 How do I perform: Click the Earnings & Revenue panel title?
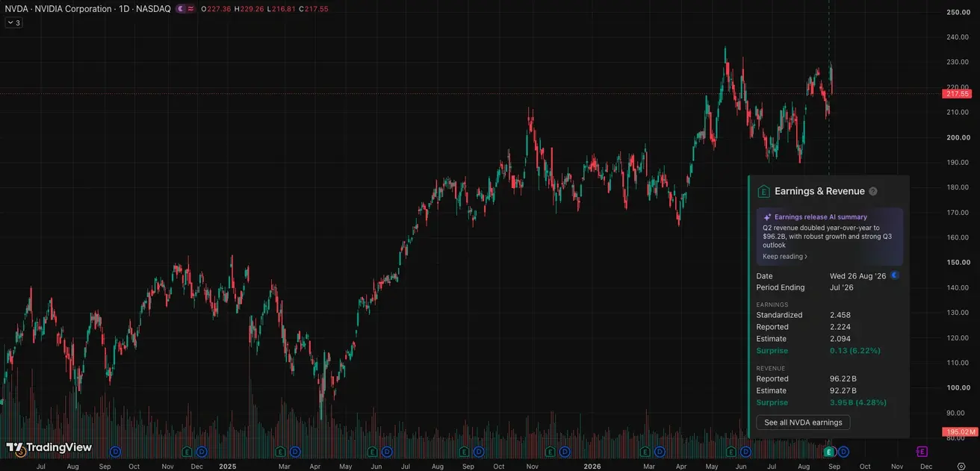(819, 191)
